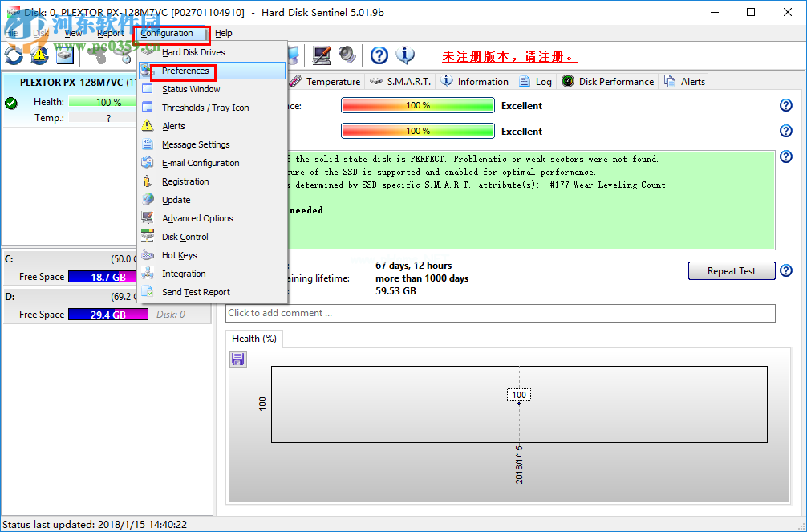Click the green health checkmark beside PLEXTOR drive
The height and width of the screenshot is (532, 807).
[x=10, y=102]
